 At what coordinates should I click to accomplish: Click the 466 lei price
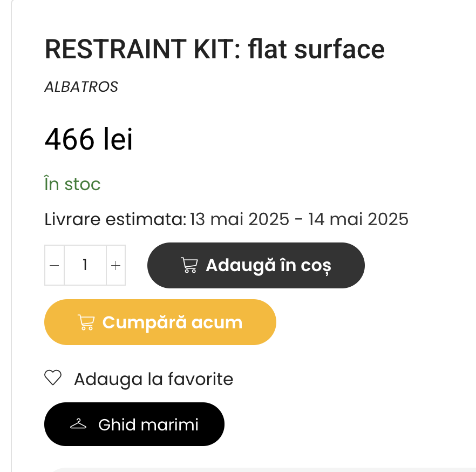89,139
